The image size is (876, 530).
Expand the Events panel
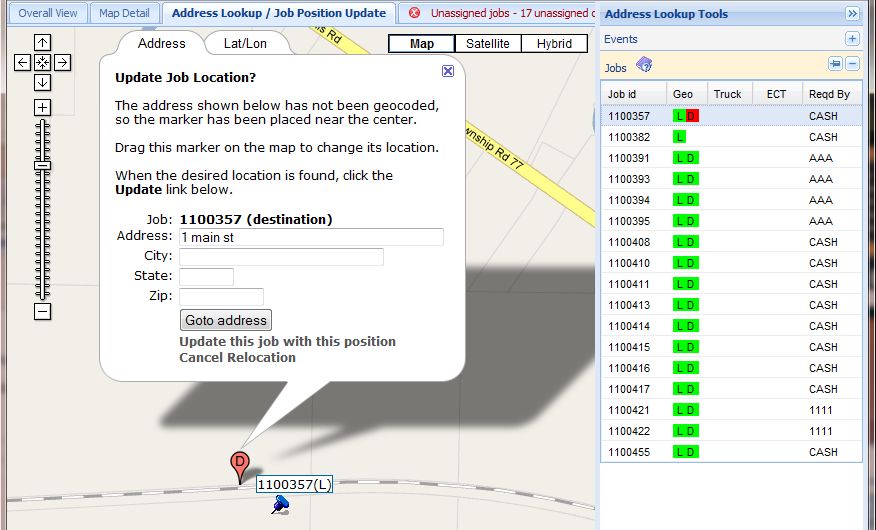[852, 39]
